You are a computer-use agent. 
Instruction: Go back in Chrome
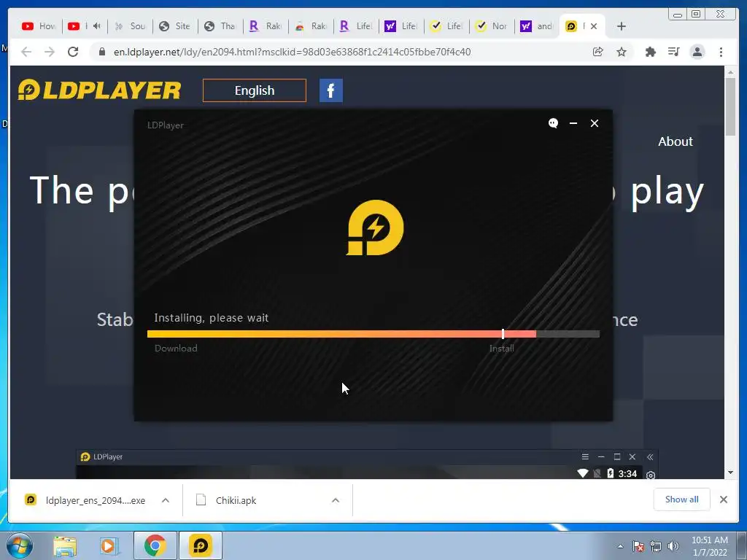click(x=26, y=52)
